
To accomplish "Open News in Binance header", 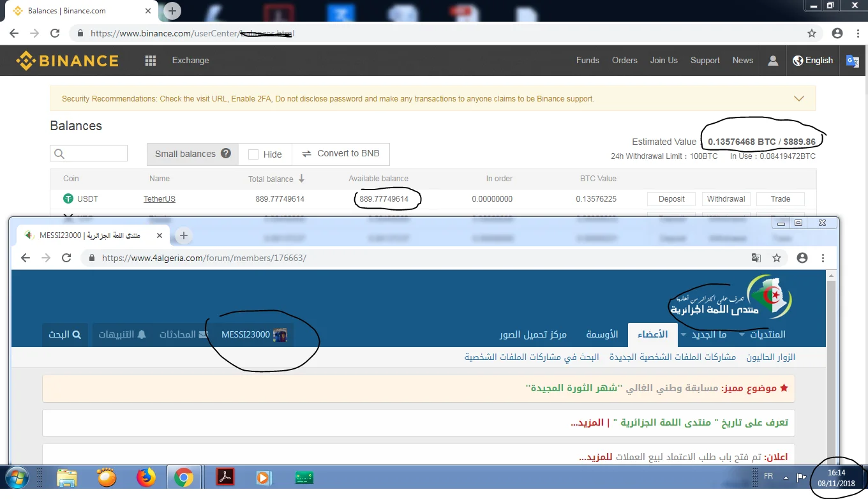I will pos(743,61).
